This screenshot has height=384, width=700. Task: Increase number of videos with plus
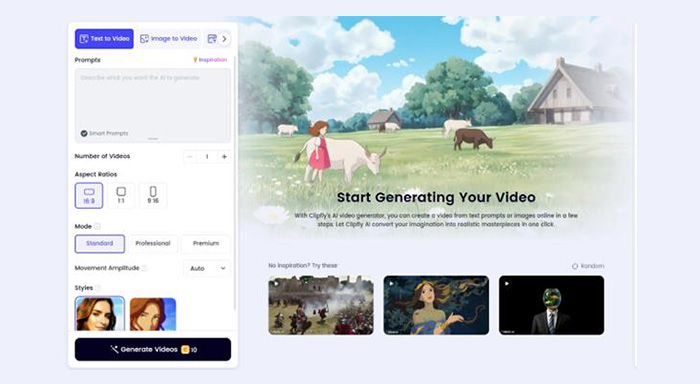pyautogui.click(x=224, y=157)
